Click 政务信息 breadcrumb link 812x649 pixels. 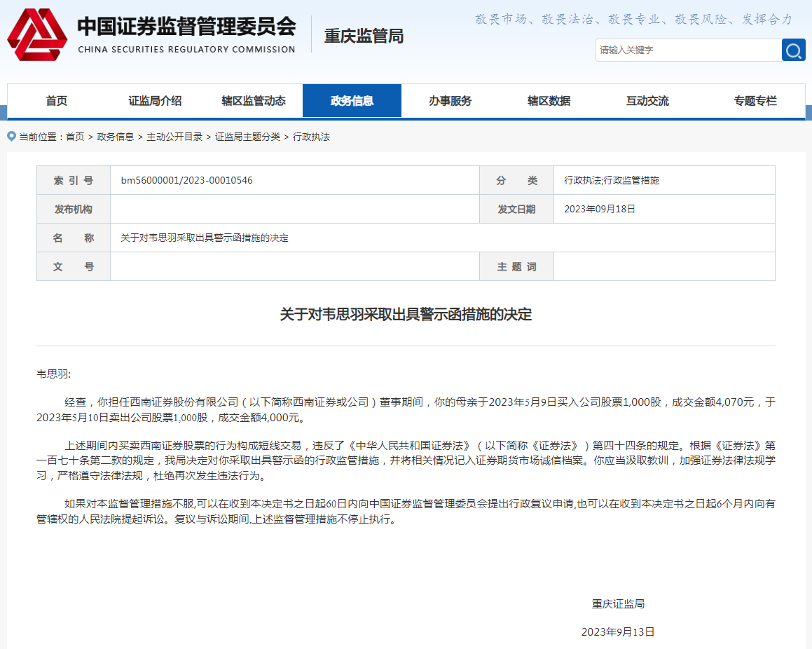116,137
